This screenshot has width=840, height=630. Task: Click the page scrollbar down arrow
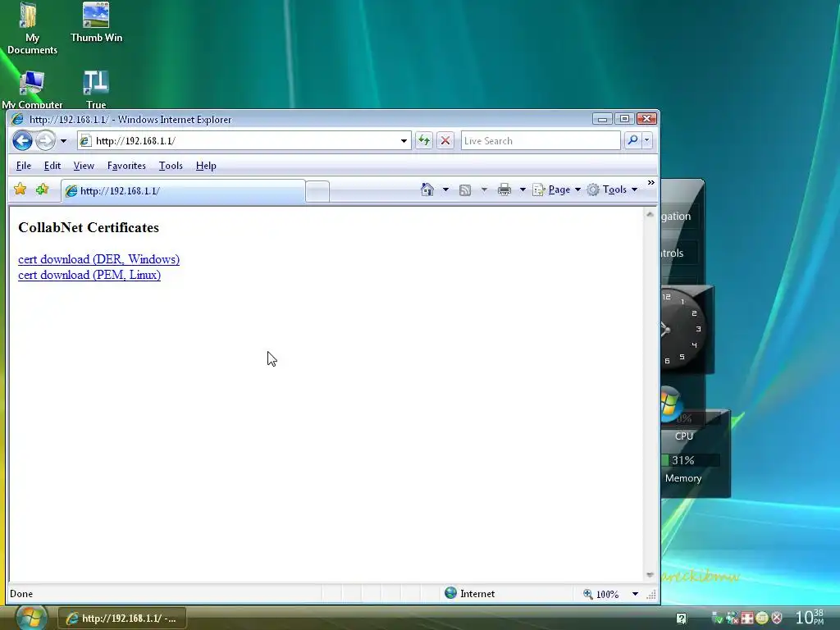pyautogui.click(x=650, y=575)
